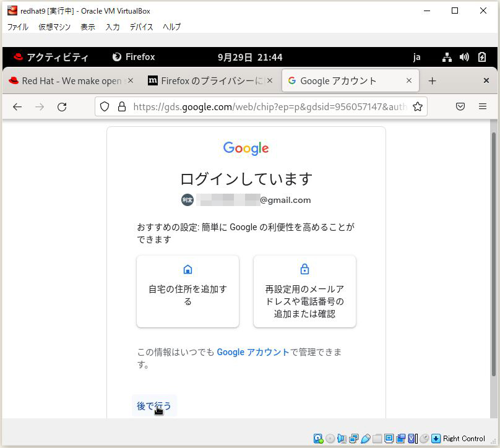The image size is (500, 448).
Task: Open the Firefox hamburger menu
Action: click(x=483, y=106)
